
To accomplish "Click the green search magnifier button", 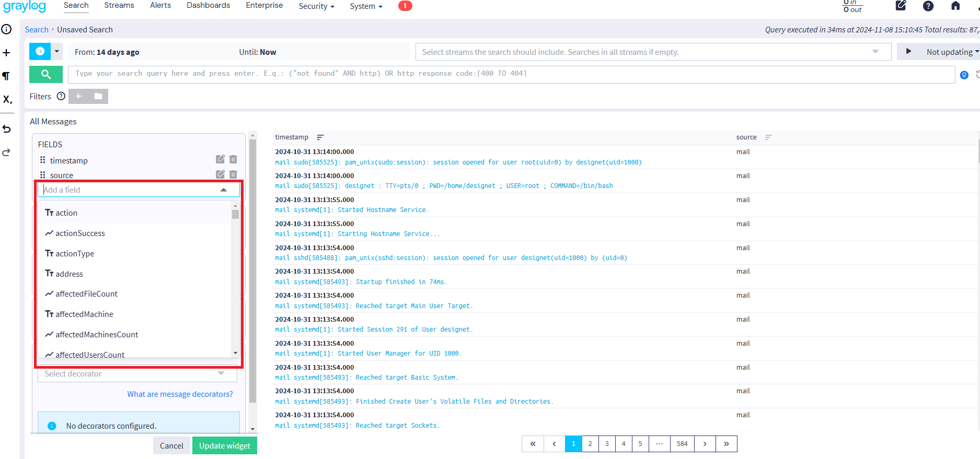I will click(46, 74).
